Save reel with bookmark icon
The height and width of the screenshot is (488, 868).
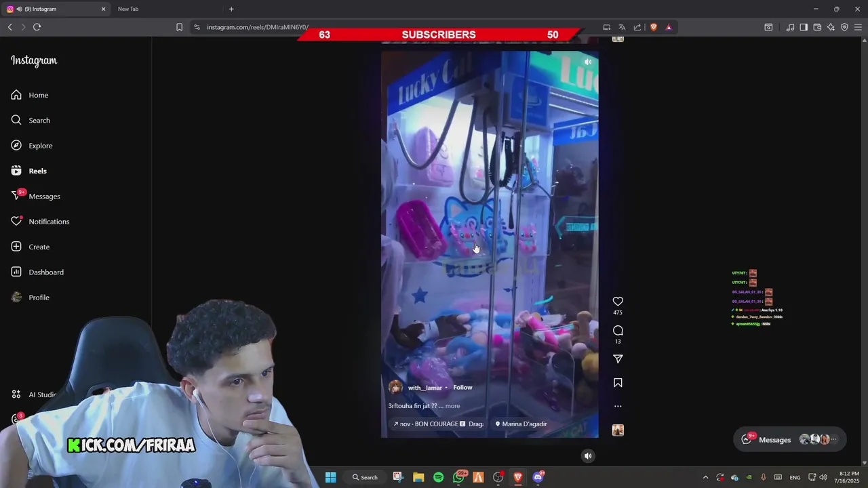point(618,383)
